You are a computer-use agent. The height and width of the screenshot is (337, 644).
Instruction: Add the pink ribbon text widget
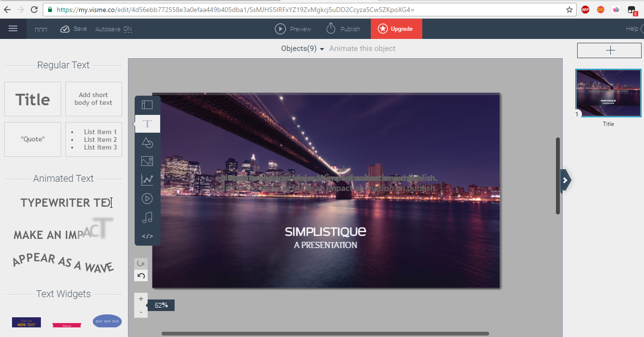[x=67, y=325]
